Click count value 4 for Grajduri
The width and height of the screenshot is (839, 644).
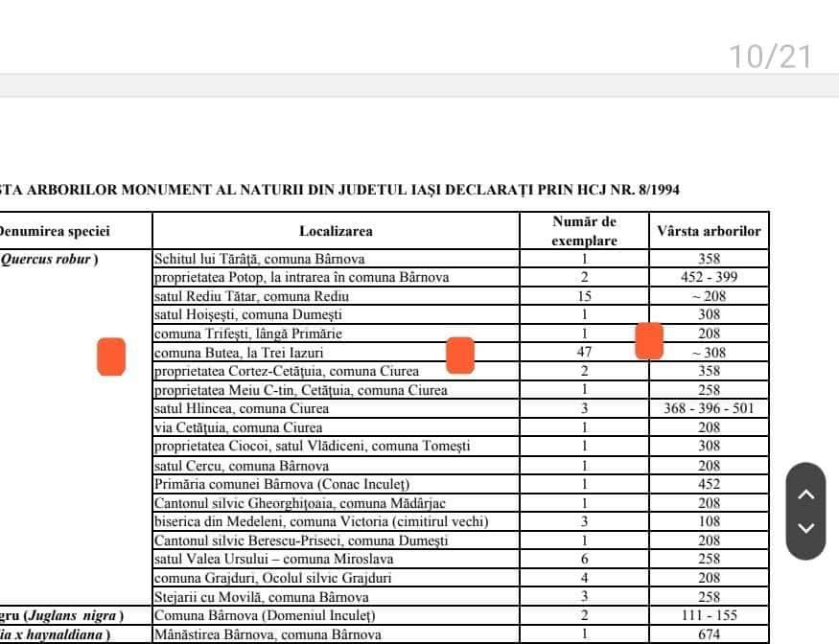(584, 578)
